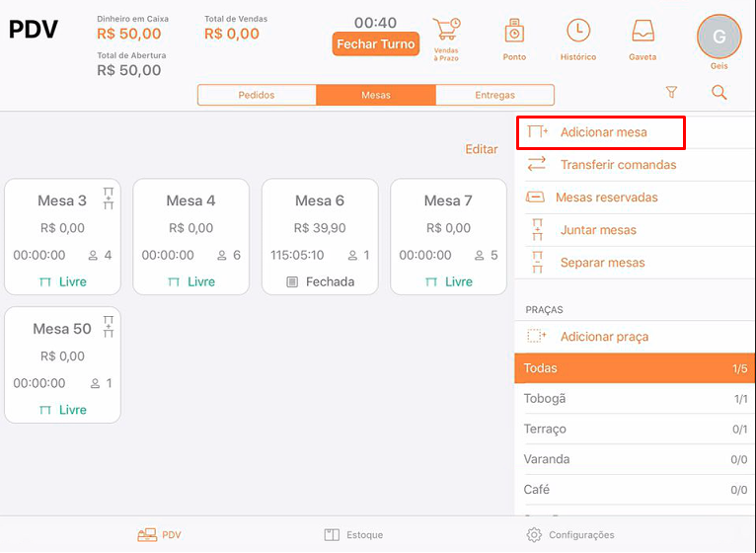
Task: Open Mesas reservadas option
Action: (x=635, y=197)
